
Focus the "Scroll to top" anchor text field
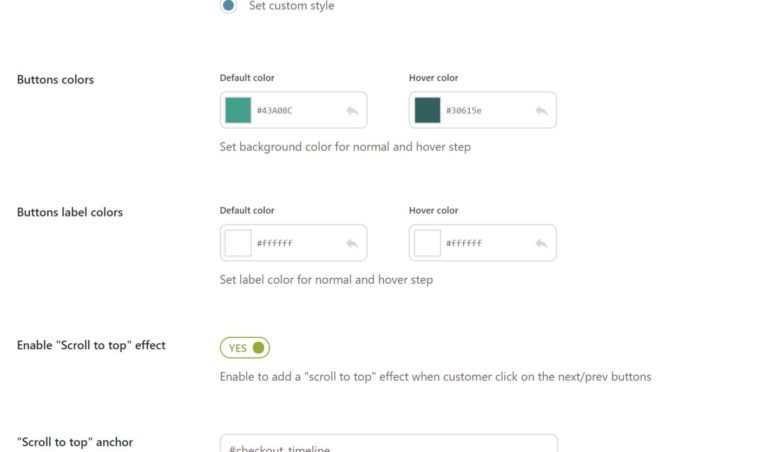tap(388, 445)
